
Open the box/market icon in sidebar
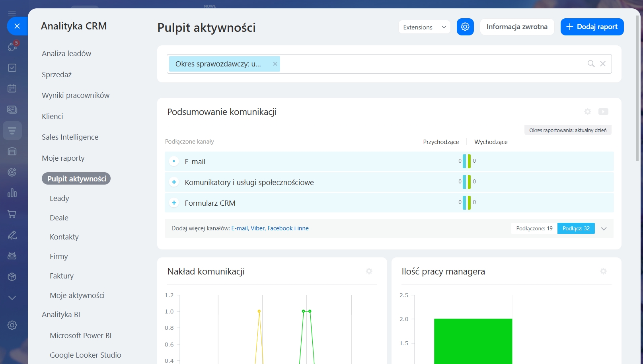tap(12, 277)
